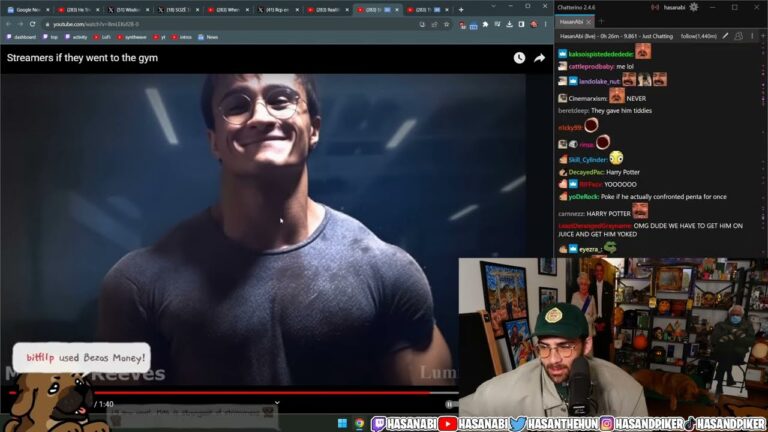768x432 pixels.
Task: Open the LoFi bookmark
Action: point(102,37)
